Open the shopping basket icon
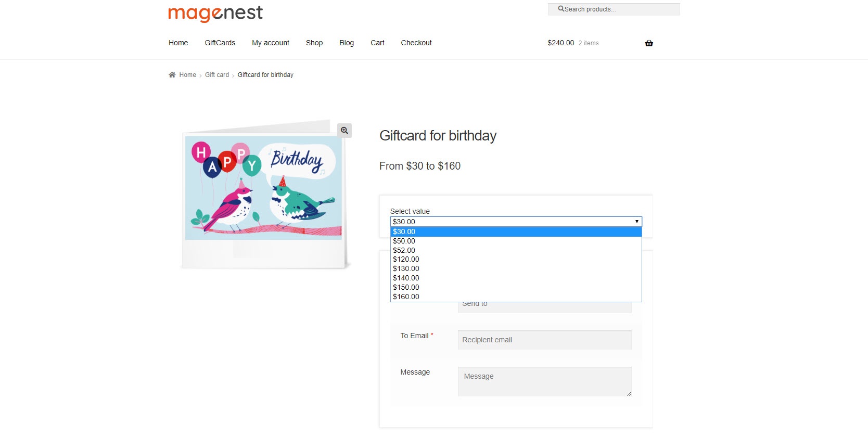The height and width of the screenshot is (437, 868). click(x=649, y=43)
